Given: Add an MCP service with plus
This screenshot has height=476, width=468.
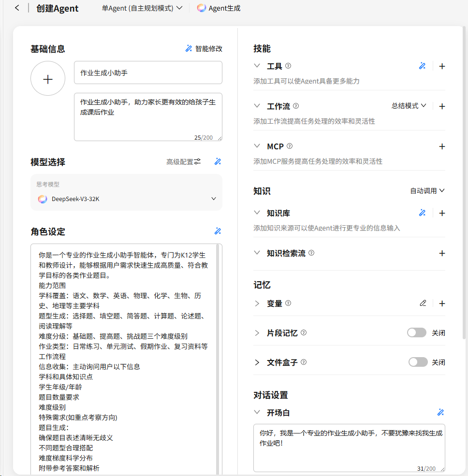Looking at the screenshot, I should [x=442, y=146].
